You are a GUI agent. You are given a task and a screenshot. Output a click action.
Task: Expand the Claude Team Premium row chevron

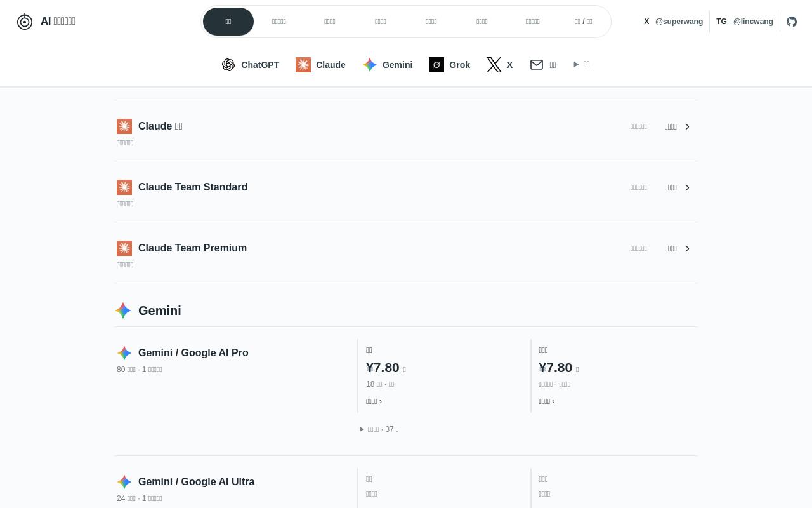pos(687,248)
